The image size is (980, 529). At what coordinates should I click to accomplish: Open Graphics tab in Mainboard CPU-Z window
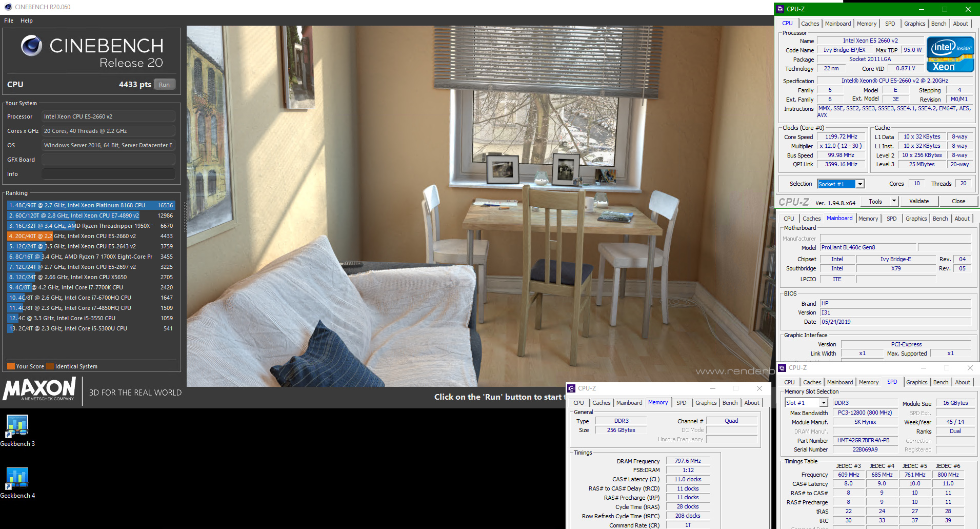pyautogui.click(x=916, y=219)
